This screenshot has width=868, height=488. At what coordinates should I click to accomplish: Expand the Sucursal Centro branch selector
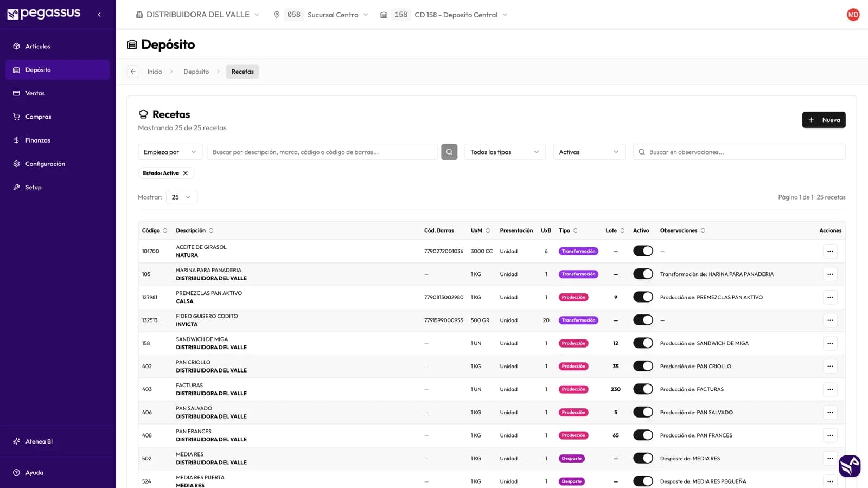click(x=321, y=15)
